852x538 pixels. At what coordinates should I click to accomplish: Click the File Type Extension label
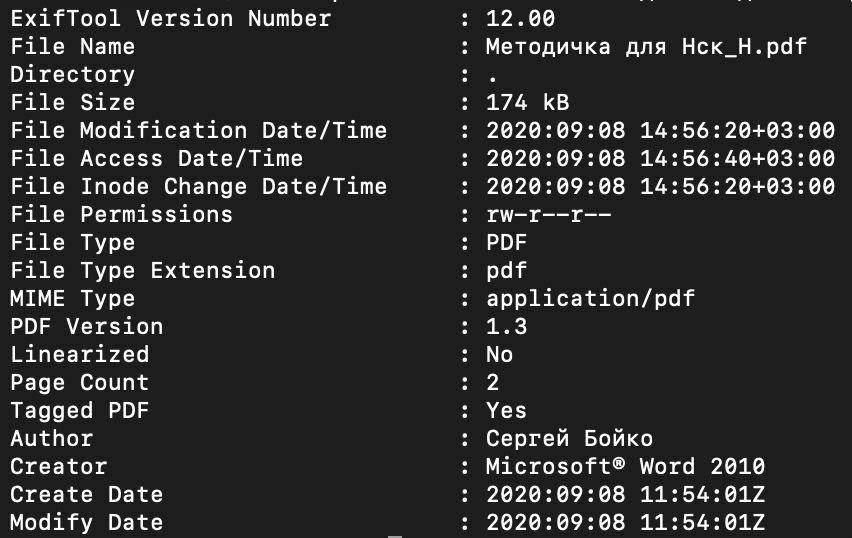(x=142, y=271)
